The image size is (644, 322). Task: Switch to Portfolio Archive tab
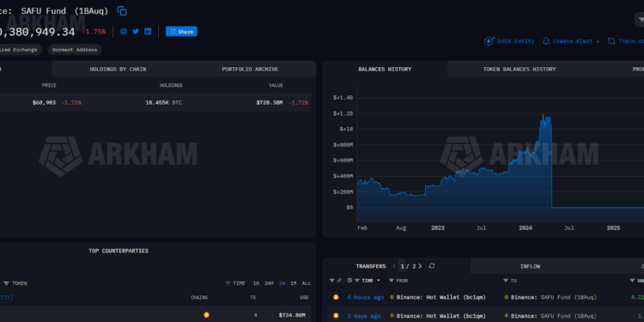[x=250, y=69]
